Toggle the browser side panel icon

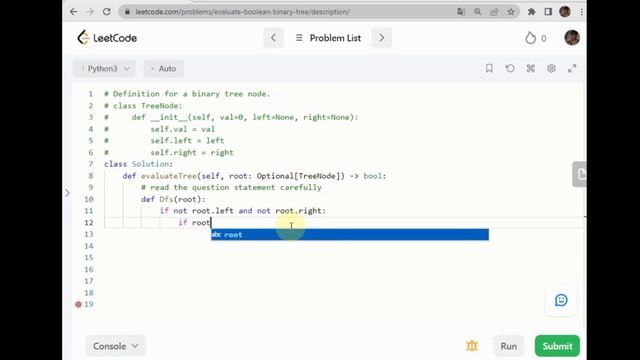(x=548, y=12)
